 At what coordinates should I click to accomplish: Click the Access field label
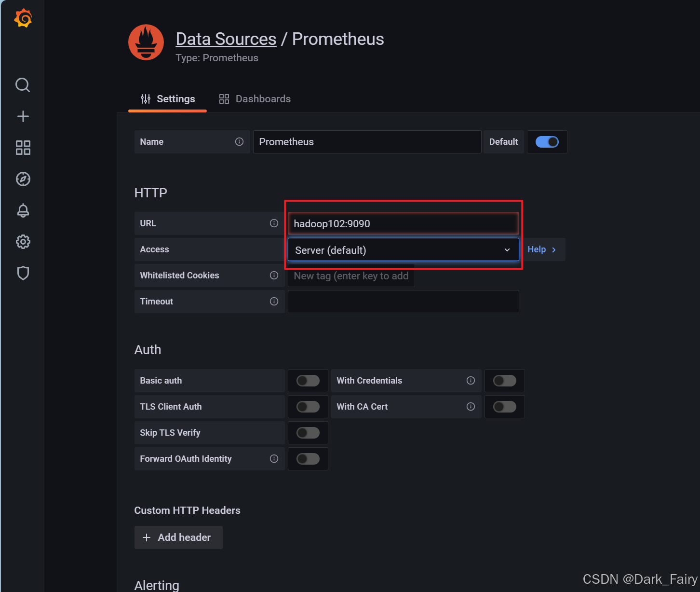[x=155, y=249]
